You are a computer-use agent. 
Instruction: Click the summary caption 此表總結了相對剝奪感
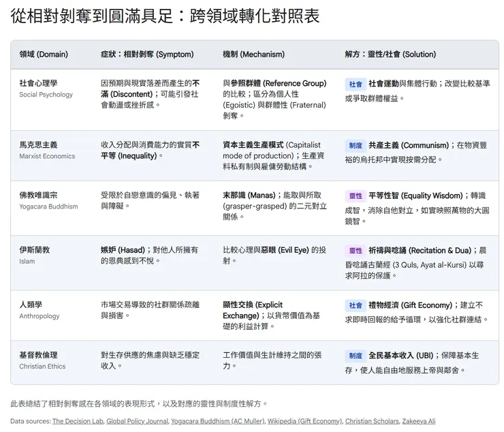[139, 403]
